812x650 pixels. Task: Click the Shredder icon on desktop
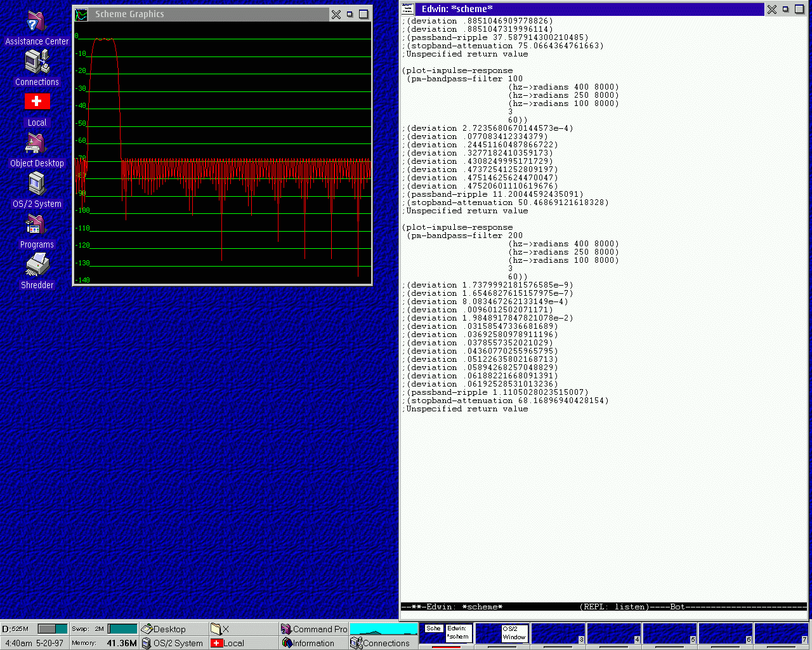37,265
